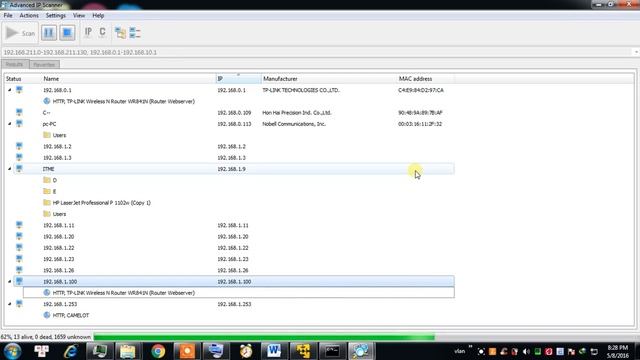The image size is (640, 360).
Task: Click the computer icon of ITME row
Action: (19, 169)
